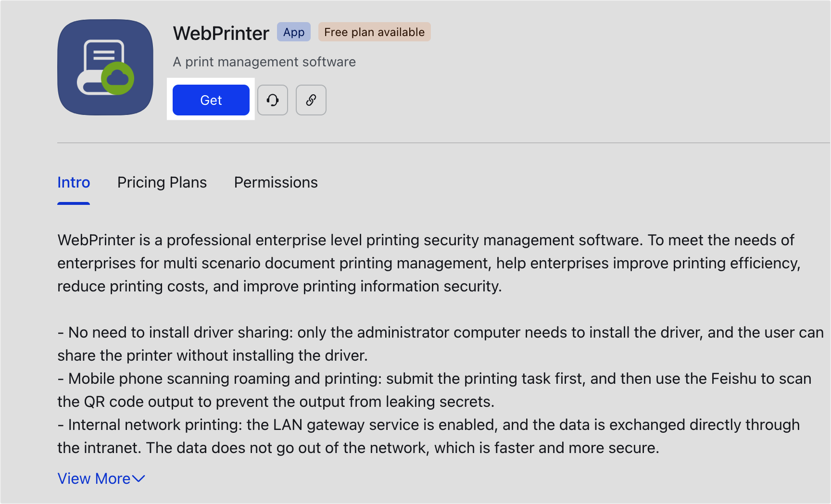Select the Permissions tab
Image resolution: width=831 pixels, height=504 pixels.
(x=276, y=183)
